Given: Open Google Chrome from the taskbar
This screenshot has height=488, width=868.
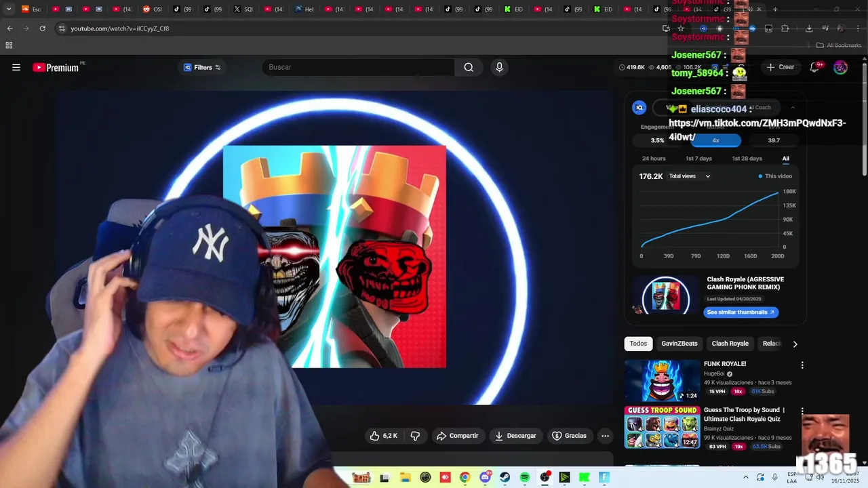Looking at the screenshot, I should click(x=465, y=478).
